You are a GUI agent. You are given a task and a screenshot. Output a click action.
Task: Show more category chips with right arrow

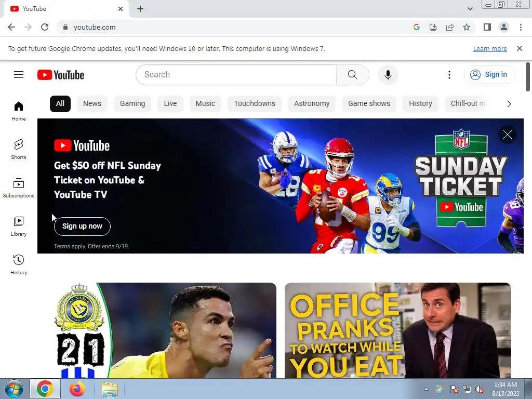(x=509, y=104)
